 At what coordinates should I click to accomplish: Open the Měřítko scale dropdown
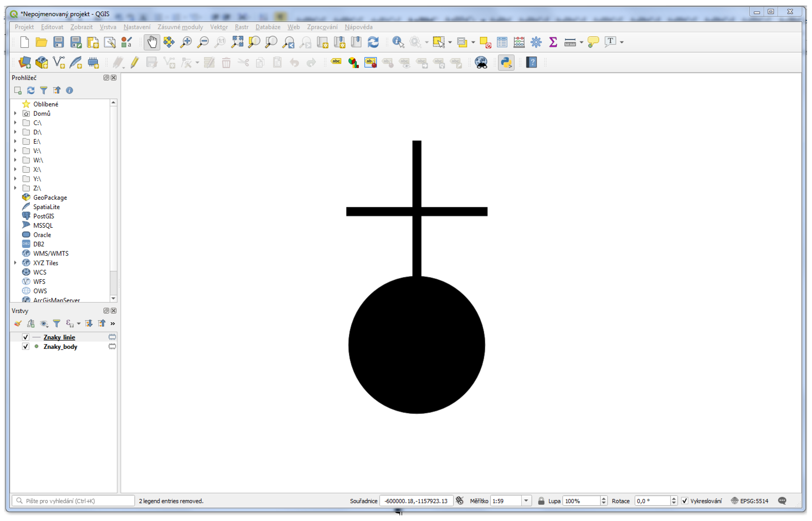526,501
